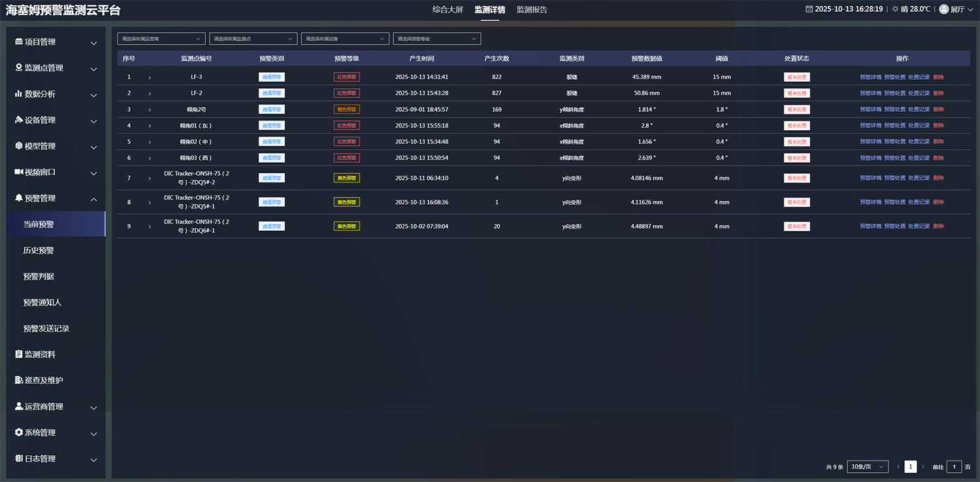Click 预警详情 link for the LF-3 row
980x482 pixels.
870,77
